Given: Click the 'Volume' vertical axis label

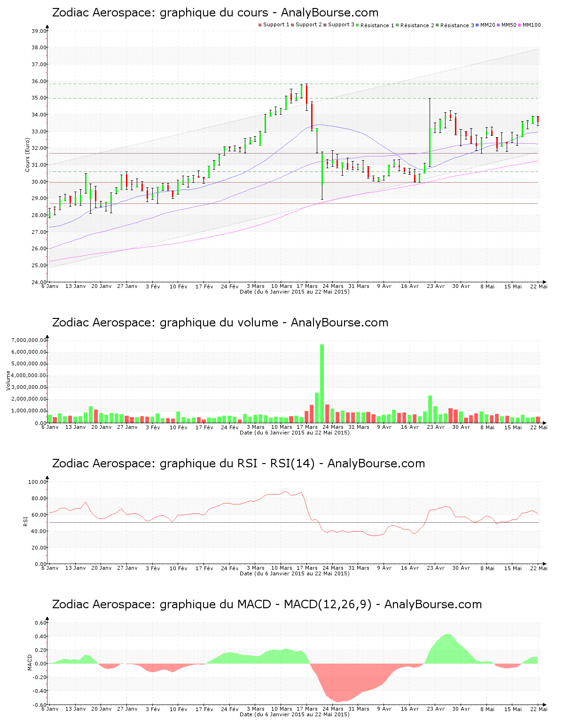Looking at the screenshot, I should pos(8,380).
